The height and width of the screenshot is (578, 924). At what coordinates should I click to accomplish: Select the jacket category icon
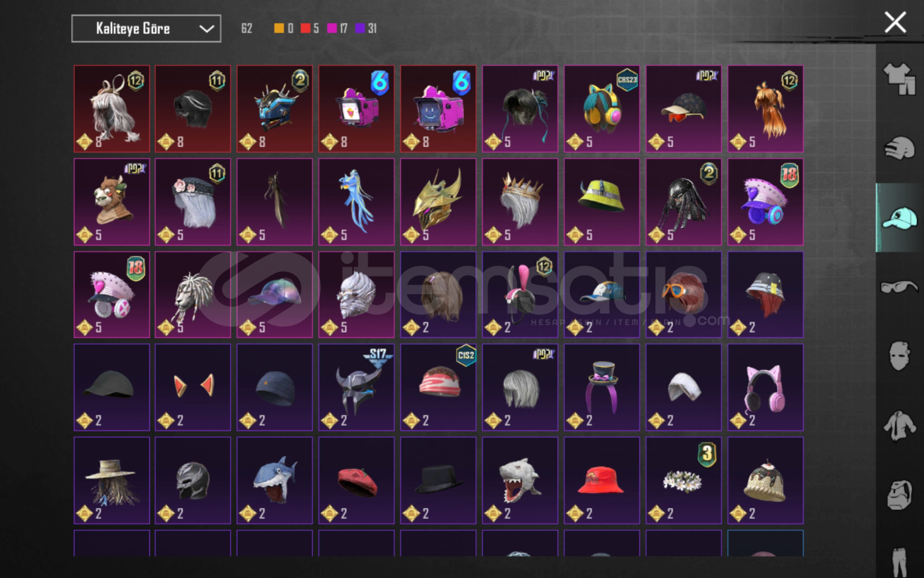pos(899,426)
